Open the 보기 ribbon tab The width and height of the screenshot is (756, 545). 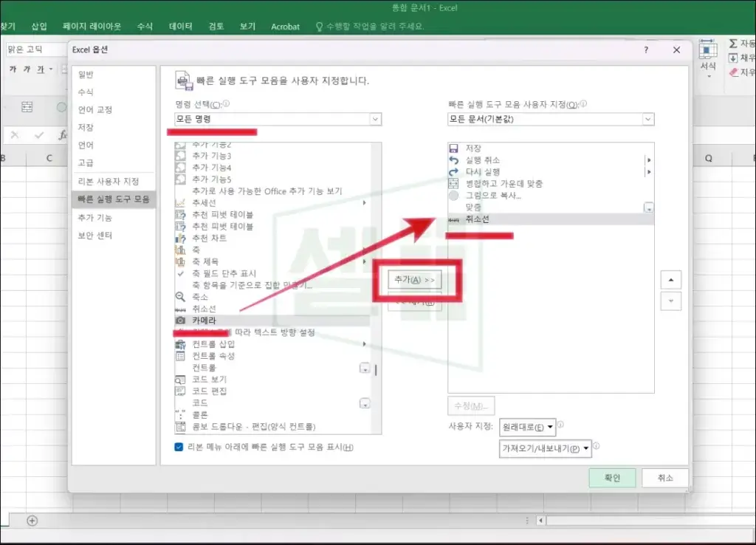coord(247,26)
